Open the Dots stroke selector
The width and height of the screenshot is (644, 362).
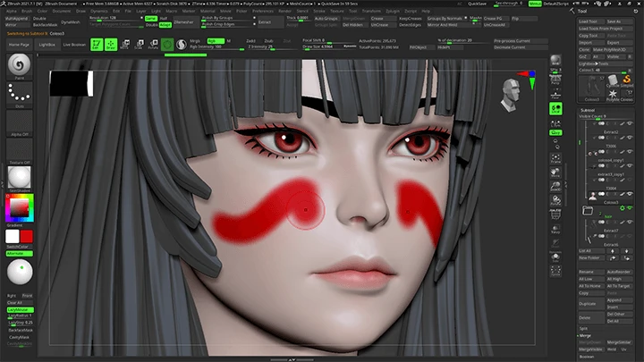20,95
